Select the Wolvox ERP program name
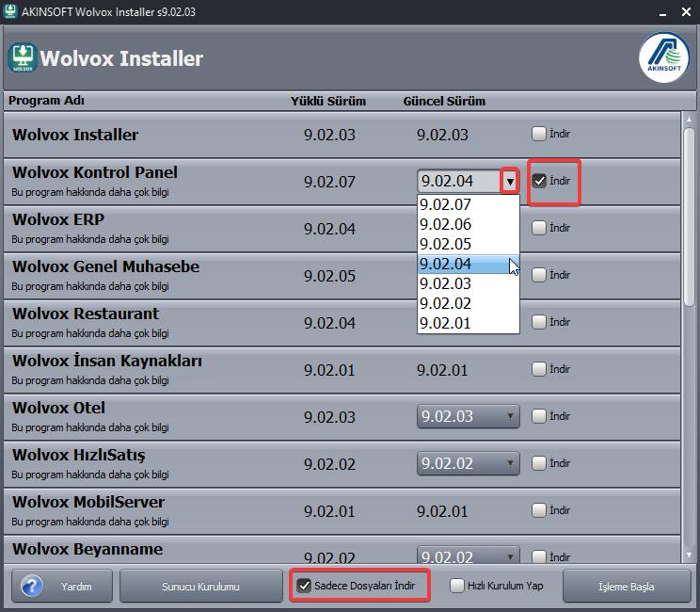 [x=58, y=219]
